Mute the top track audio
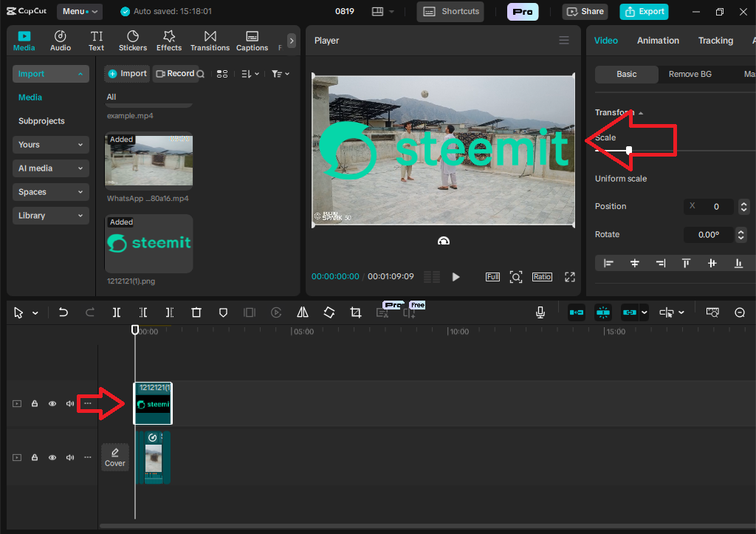Screen dimensions: 756x534 pyautogui.click(x=70, y=404)
